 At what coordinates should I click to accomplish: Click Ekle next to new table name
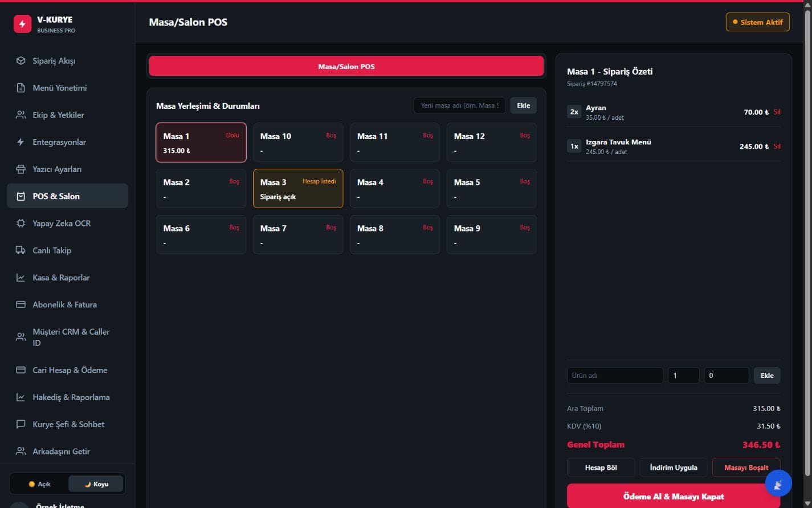tap(523, 105)
